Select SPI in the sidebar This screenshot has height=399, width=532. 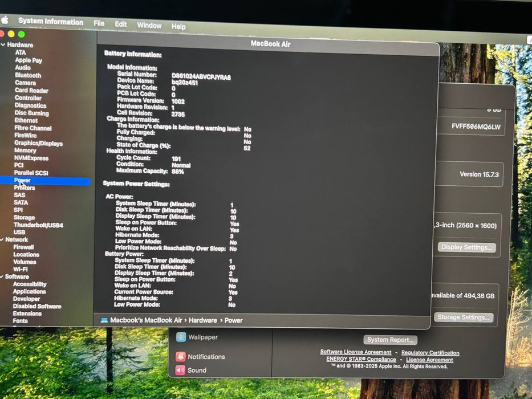[18, 210]
